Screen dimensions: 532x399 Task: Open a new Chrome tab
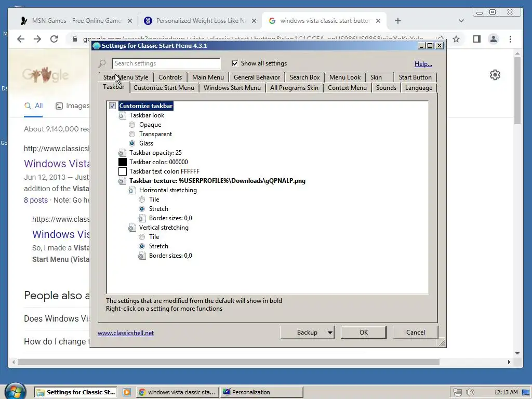coord(398,21)
